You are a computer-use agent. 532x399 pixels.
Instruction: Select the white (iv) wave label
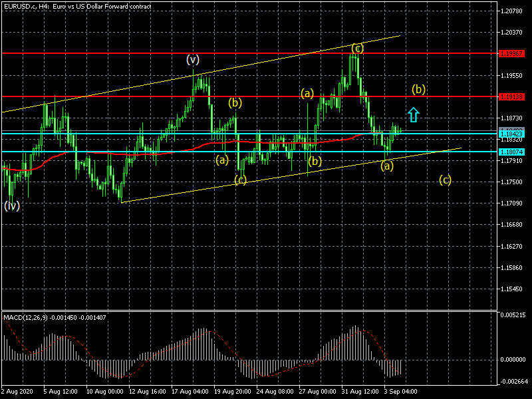[11, 205]
